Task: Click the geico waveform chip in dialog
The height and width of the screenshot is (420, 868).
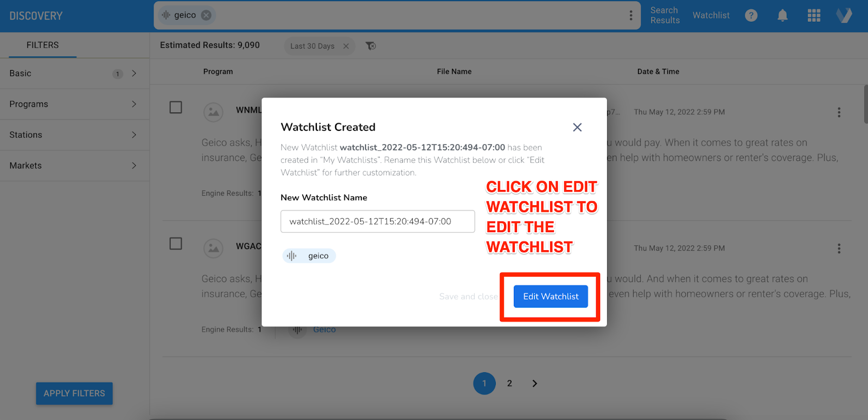Action: tap(309, 256)
